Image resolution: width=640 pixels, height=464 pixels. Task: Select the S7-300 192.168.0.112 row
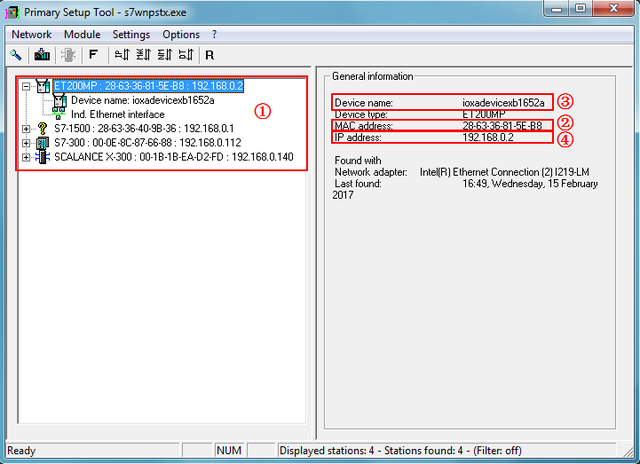[147, 143]
